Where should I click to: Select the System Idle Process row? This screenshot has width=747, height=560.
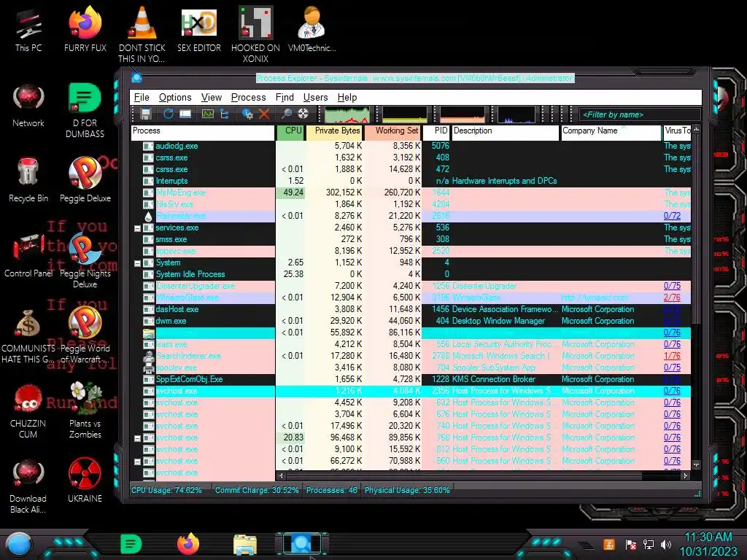[x=411, y=274]
